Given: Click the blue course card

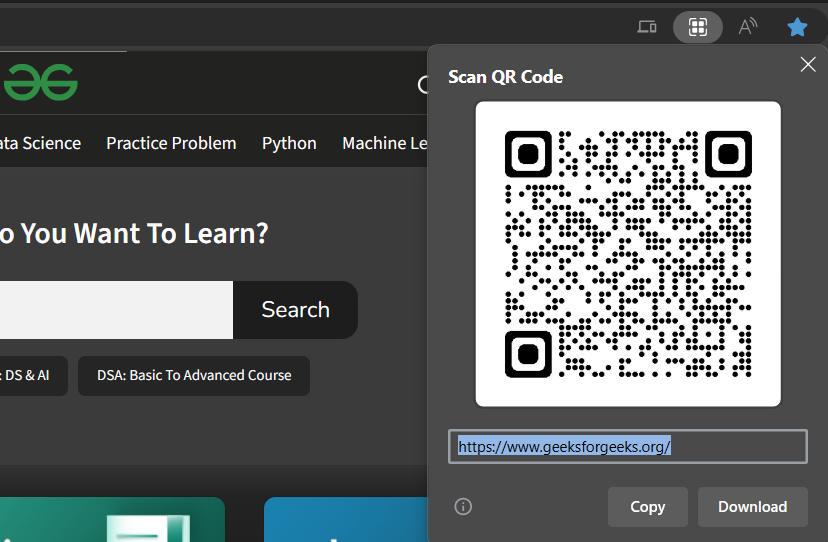Looking at the screenshot, I should click(345, 519).
